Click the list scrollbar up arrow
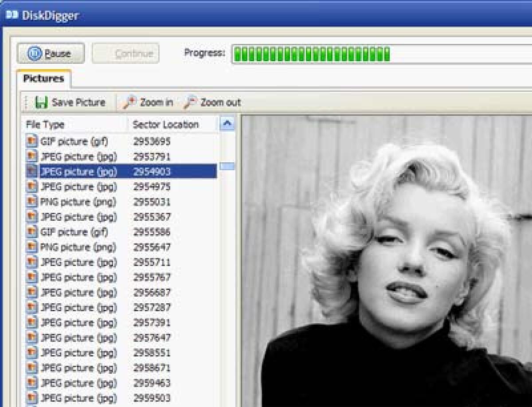 (x=227, y=124)
